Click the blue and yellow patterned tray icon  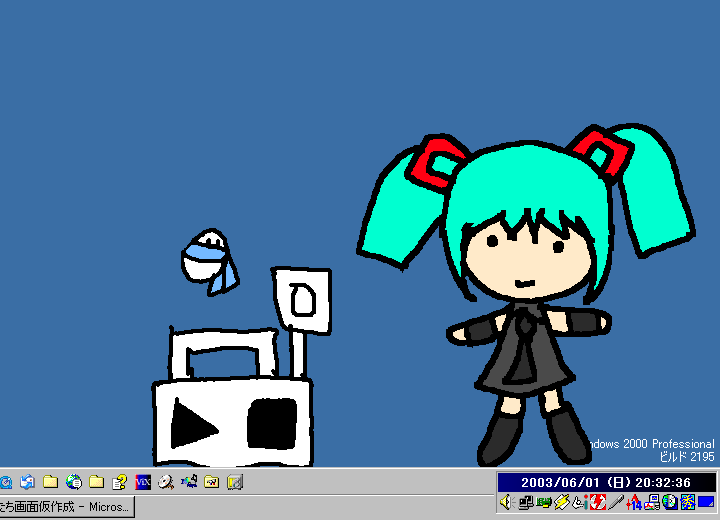pyautogui.click(x=688, y=502)
